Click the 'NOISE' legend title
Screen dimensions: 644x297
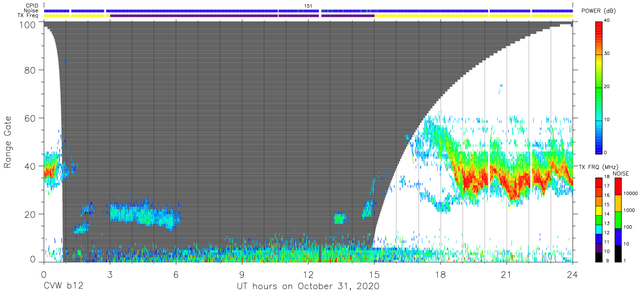[621, 173]
